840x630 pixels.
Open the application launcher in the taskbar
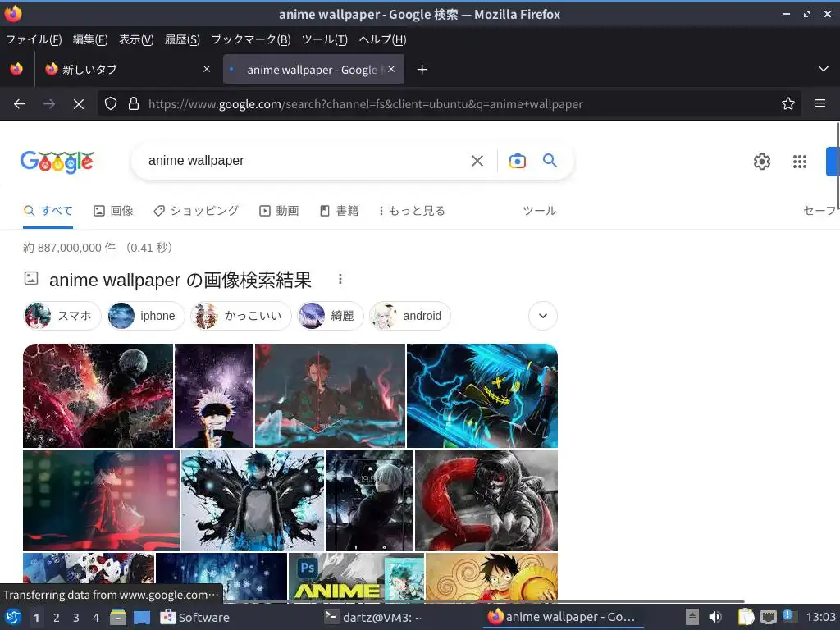(x=13, y=617)
